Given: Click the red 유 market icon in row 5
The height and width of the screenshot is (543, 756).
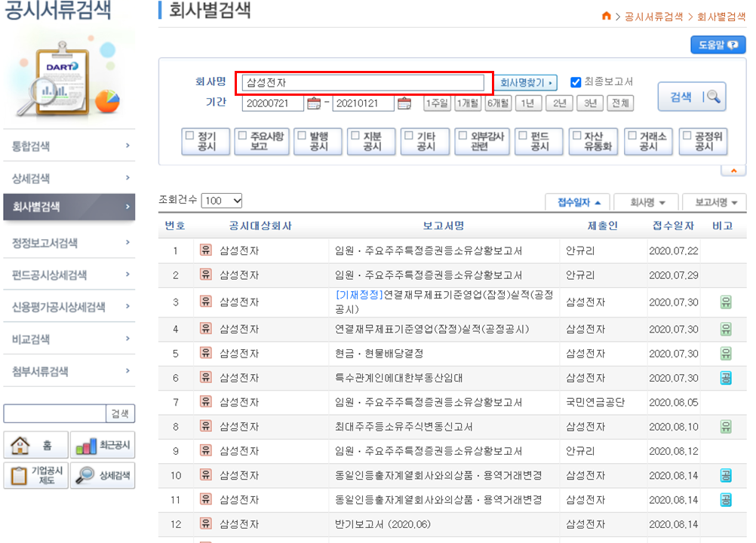Looking at the screenshot, I should tap(206, 353).
